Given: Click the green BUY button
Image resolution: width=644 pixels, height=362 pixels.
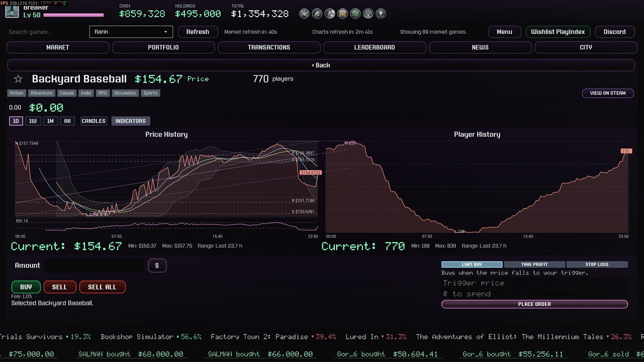Looking at the screenshot, I should 26,287.
